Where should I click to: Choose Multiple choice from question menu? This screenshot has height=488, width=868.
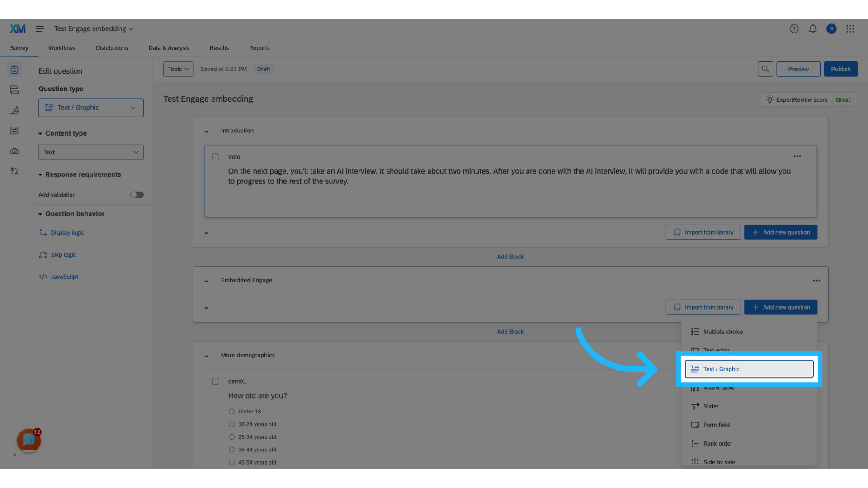(x=749, y=332)
